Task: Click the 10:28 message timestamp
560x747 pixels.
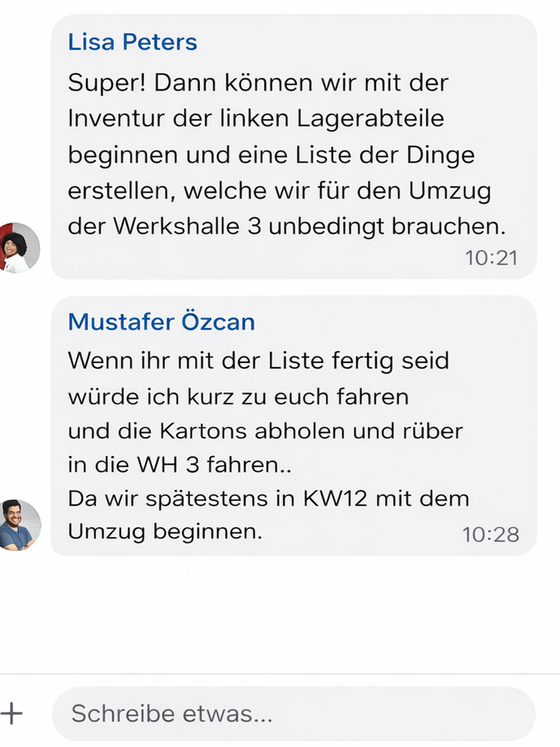Action: coord(491,535)
